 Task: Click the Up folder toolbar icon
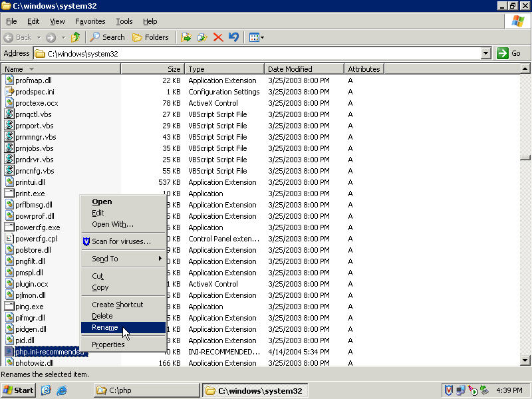76,37
